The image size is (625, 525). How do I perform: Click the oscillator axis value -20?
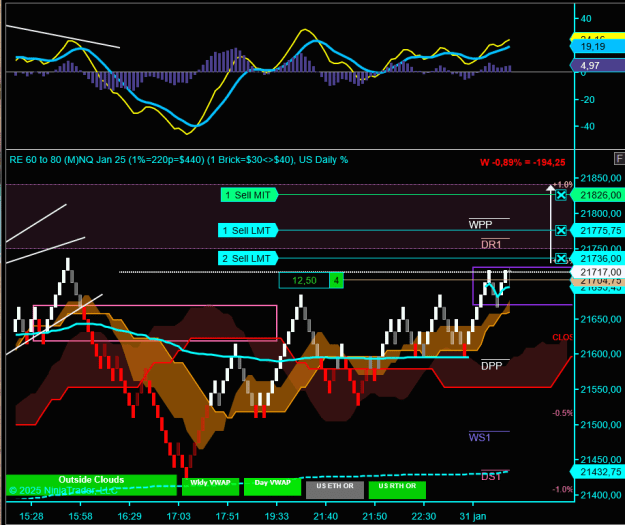coord(588,100)
